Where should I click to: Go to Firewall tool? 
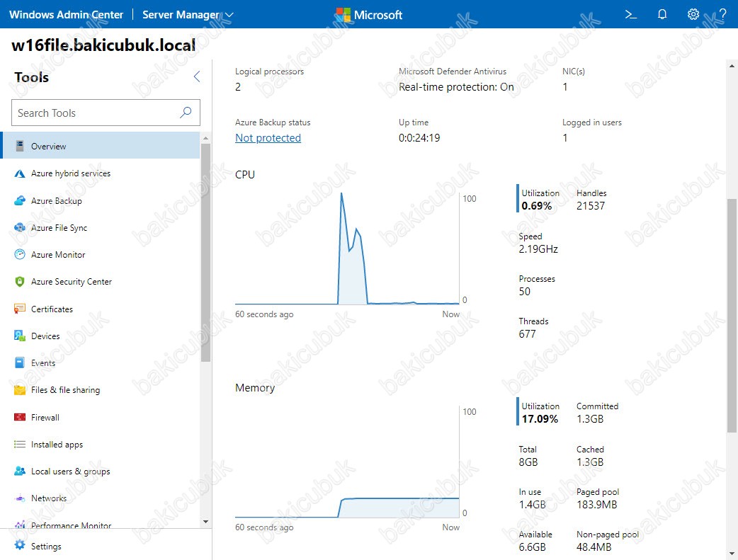pos(101,417)
